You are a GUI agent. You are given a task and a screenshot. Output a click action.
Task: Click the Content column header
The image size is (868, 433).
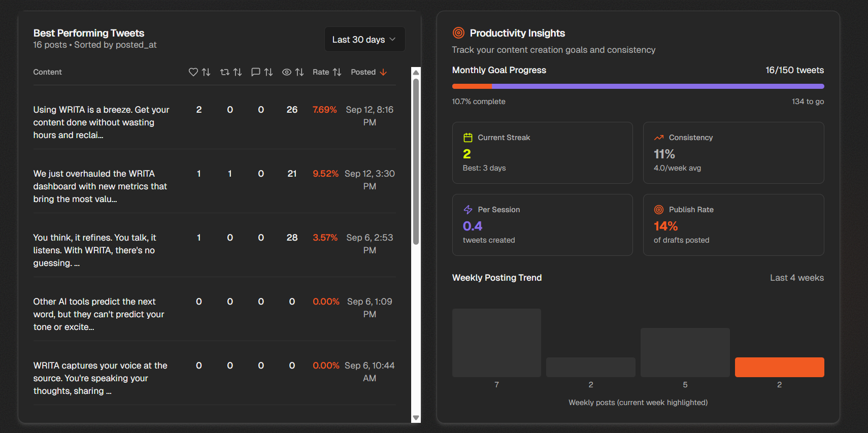coord(48,72)
